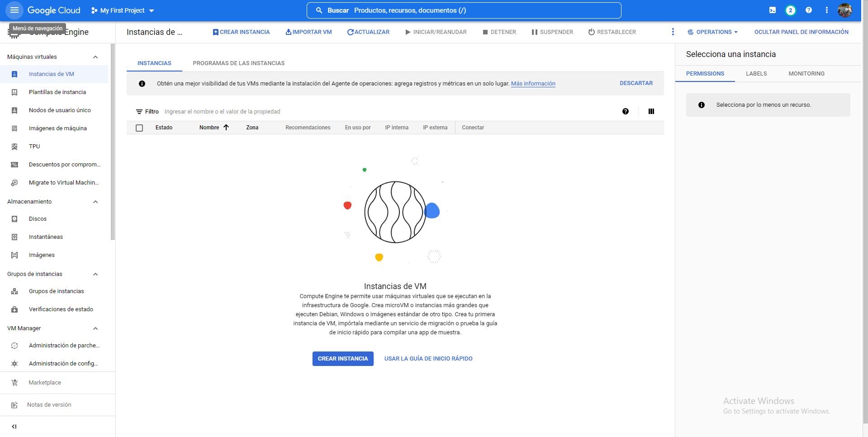The width and height of the screenshot is (868, 437).
Task: Switch to PROGRAMAS DE LAS INSTANCIAS tab
Action: [x=239, y=63]
